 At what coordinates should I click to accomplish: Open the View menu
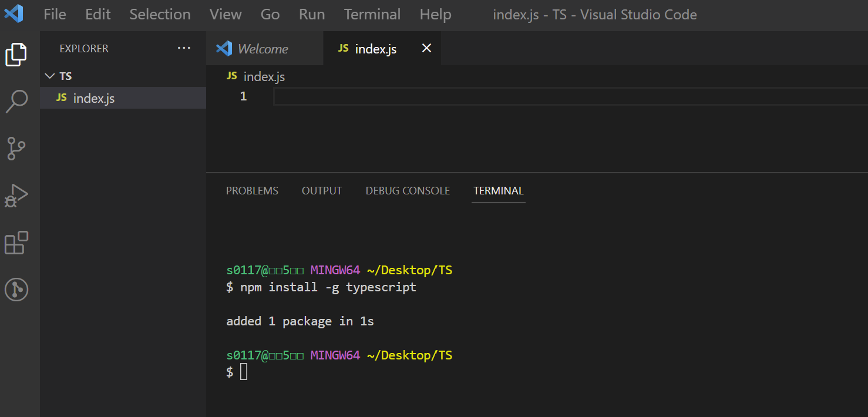coord(226,14)
